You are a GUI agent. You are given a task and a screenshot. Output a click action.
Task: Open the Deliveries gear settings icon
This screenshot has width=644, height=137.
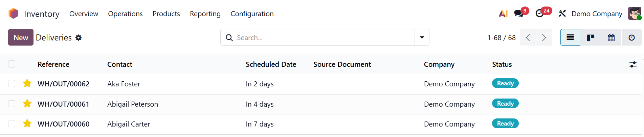click(x=79, y=37)
